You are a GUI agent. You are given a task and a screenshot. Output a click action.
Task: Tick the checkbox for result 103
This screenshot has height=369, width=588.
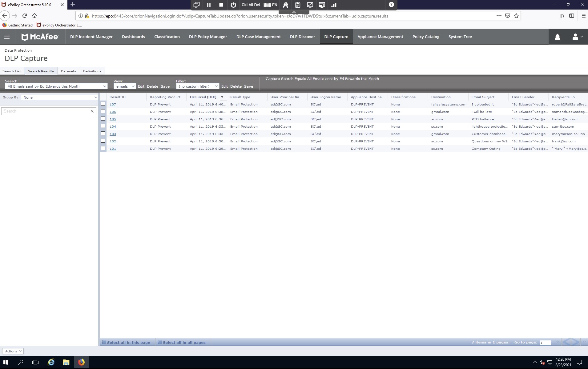click(103, 133)
